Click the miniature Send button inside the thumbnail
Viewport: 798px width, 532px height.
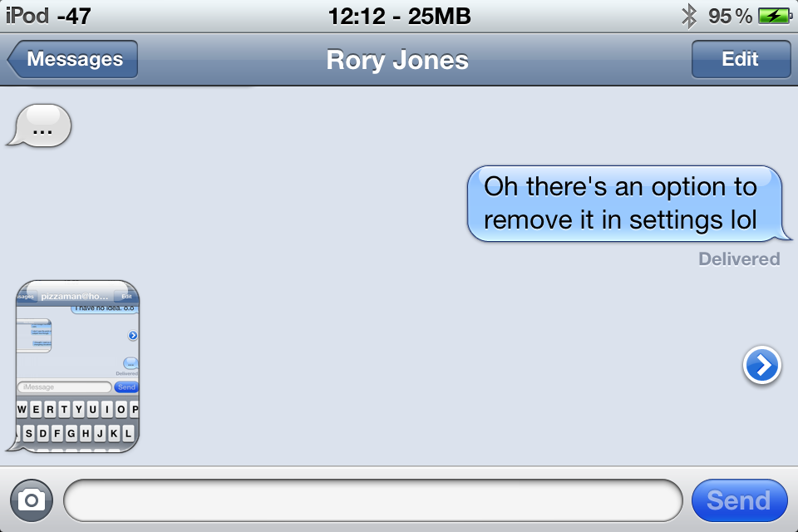(126, 387)
